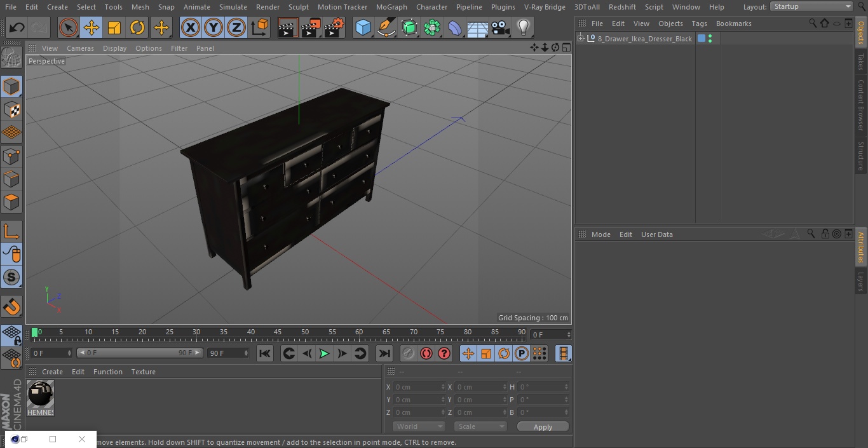Switch coordinate system icon
Viewport: 868px width, 448px height.
point(260,27)
